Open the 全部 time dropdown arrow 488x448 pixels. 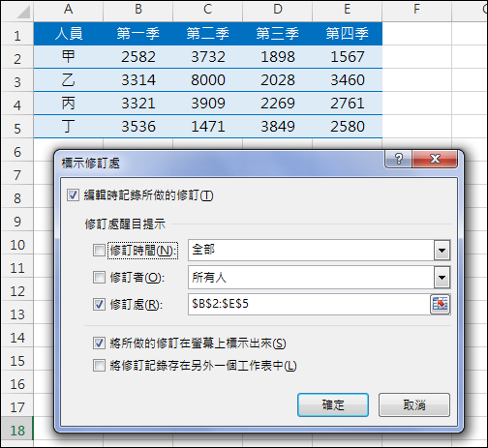tap(442, 250)
